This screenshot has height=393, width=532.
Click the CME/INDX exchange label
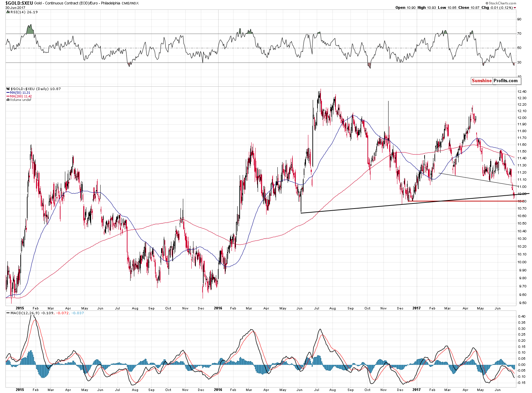tap(131, 3)
